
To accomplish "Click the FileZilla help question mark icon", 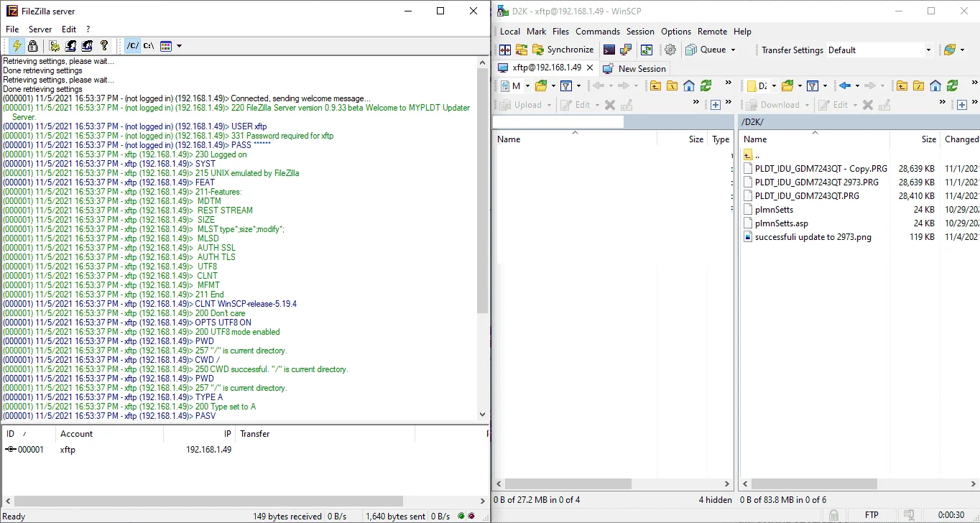I will click(x=104, y=46).
